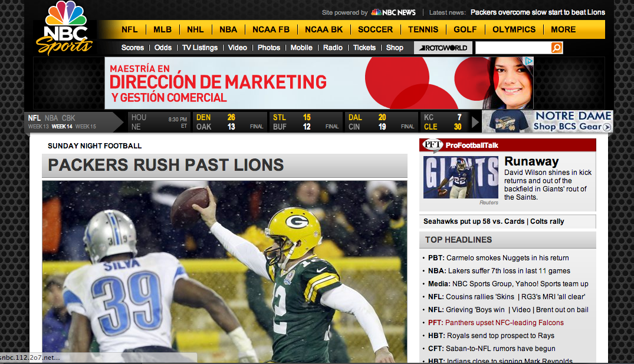The height and width of the screenshot is (364, 634).
Task: Open the Tickets link
Action: point(364,48)
